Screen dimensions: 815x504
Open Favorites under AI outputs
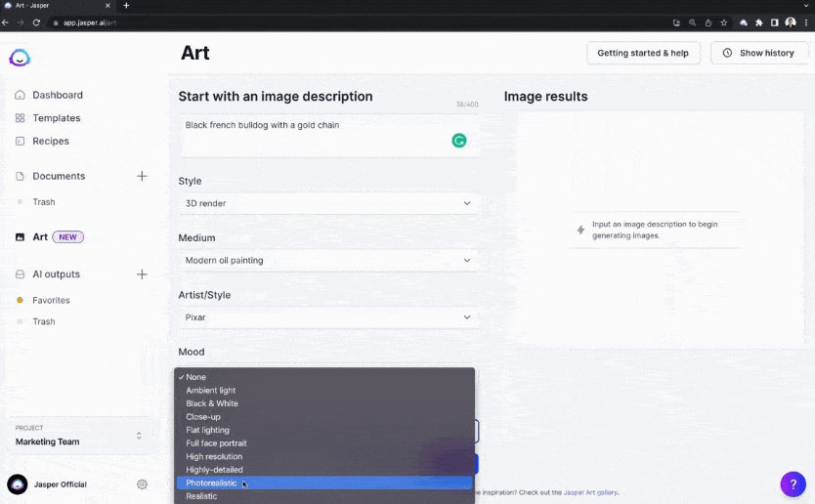(51, 300)
